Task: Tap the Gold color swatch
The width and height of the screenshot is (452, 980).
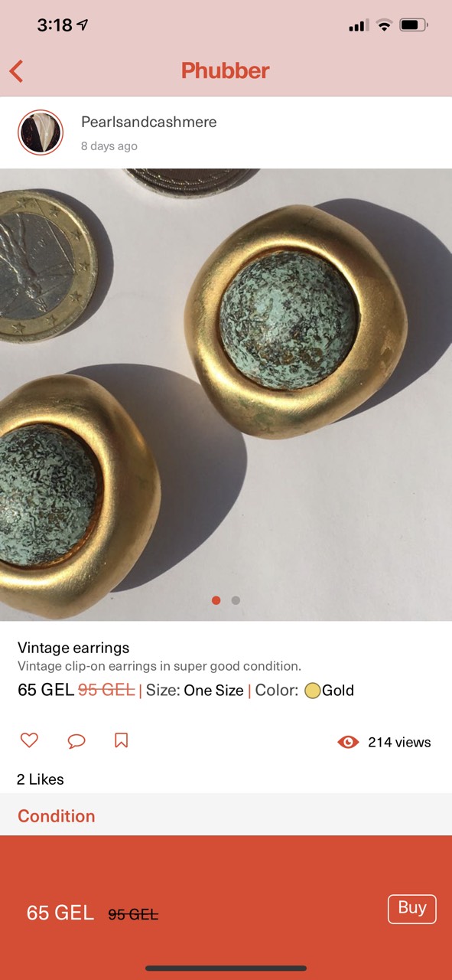Action: [x=312, y=691]
